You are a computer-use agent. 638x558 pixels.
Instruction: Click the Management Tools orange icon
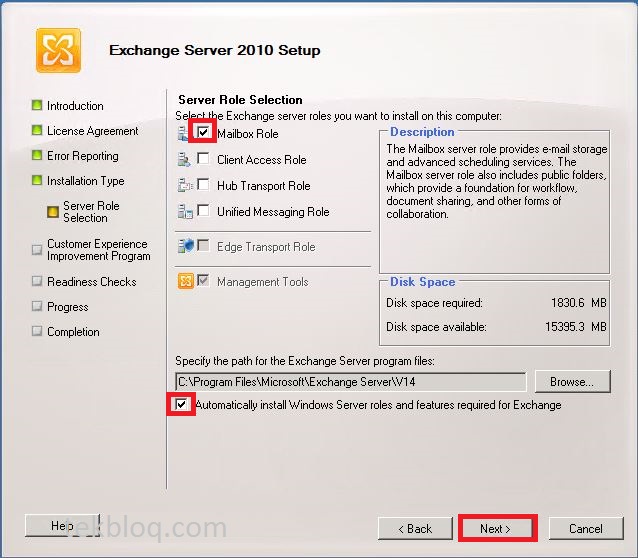[186, 281]
